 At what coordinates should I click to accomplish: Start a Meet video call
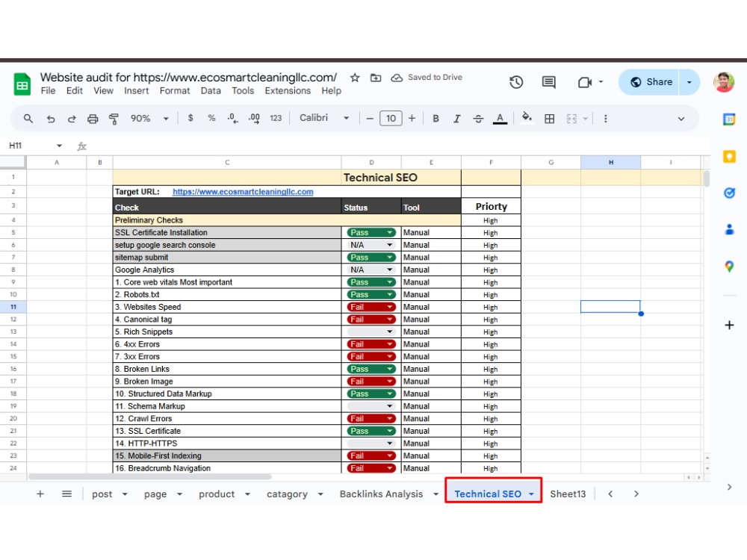click(585, 82)
